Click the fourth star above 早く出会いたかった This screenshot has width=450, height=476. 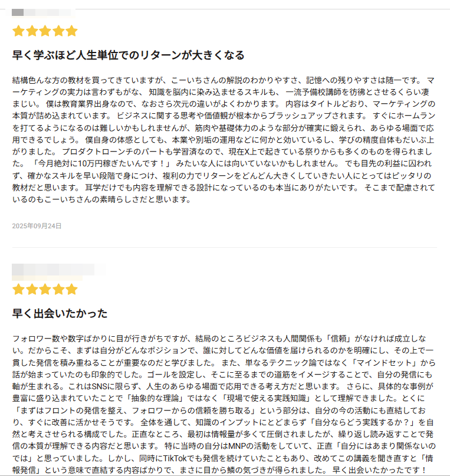click(x=58, y=289)
